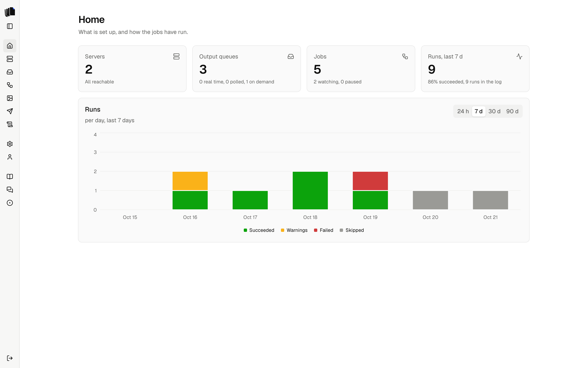Click the gray skipped bar on Oct 21
588x368 pixels.
click(x=490, y=200)
